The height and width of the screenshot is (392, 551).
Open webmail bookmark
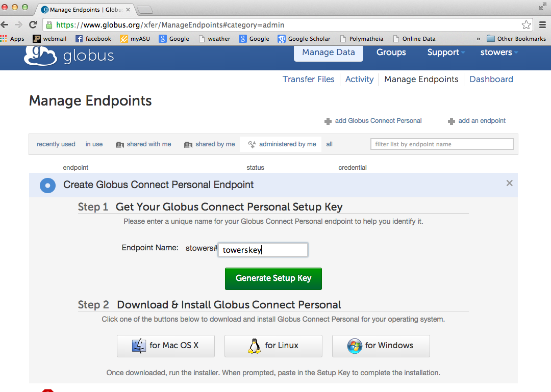49,39
